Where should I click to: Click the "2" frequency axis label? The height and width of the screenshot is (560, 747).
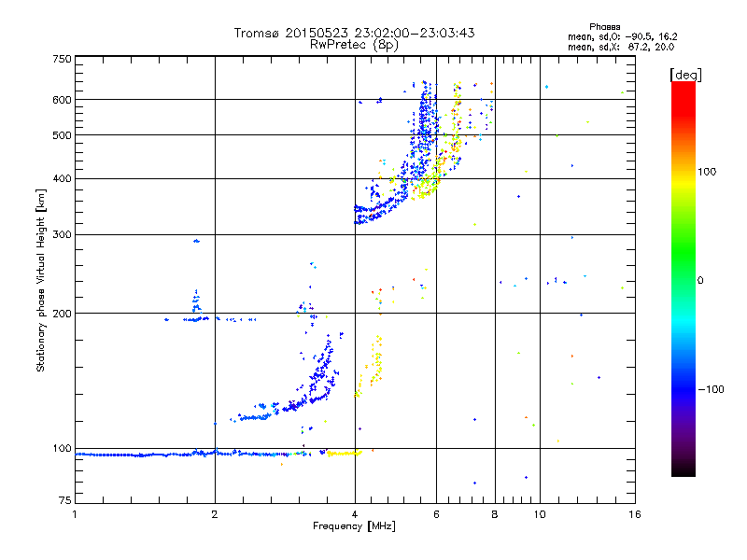[x=215, y=514]
